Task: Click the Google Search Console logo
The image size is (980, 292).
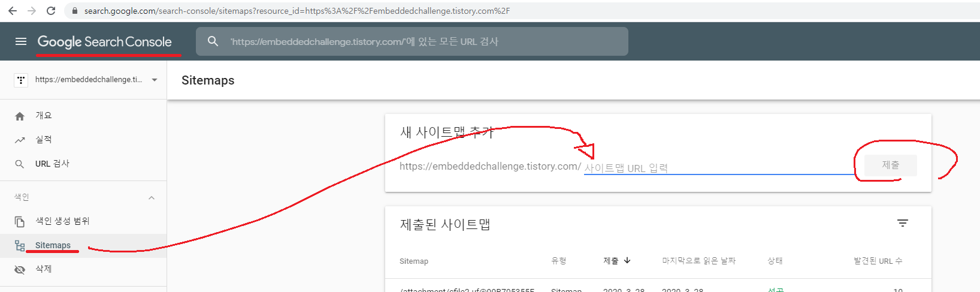Action: (105, 41)
